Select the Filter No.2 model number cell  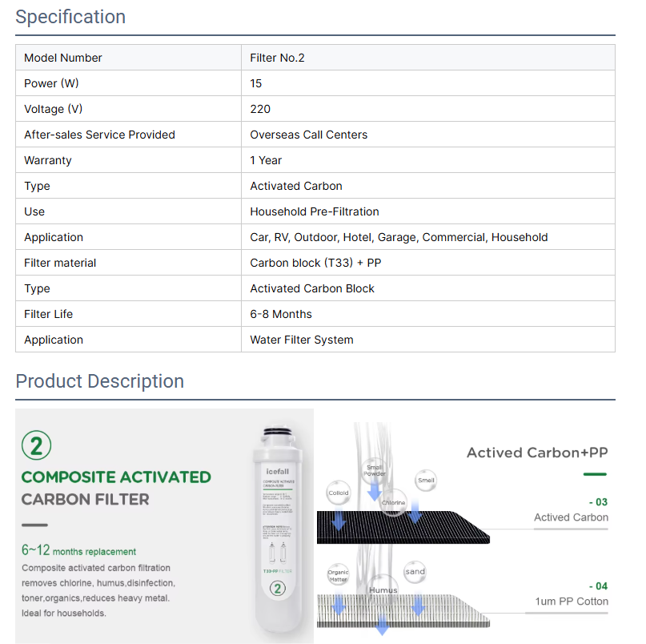click(x=277, y=58)
